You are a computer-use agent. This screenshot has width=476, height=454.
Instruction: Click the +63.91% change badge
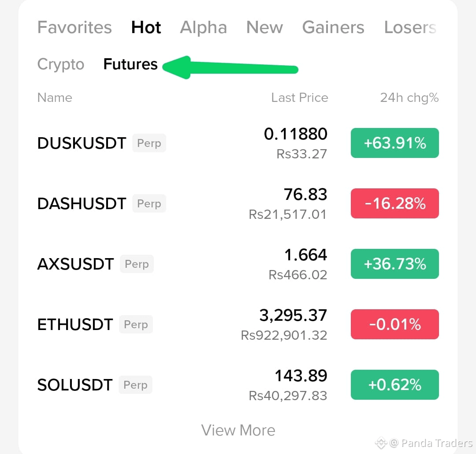(x=394, y=143)
